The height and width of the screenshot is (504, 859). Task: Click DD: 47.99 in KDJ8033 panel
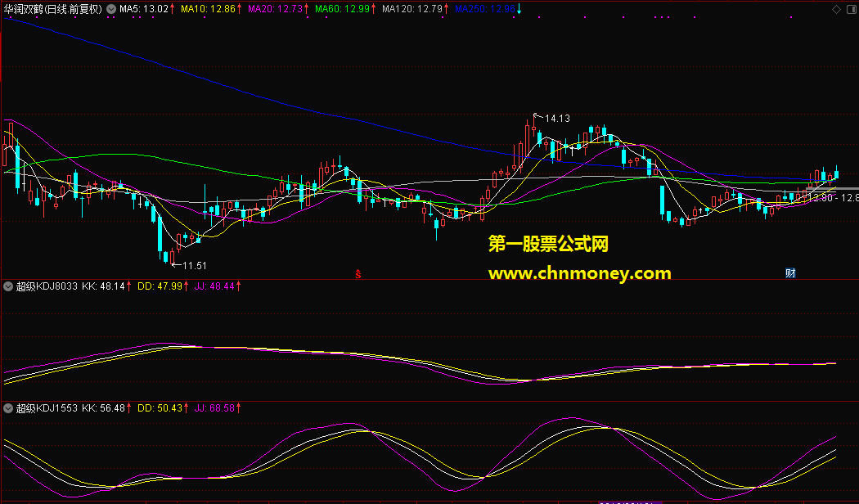160,286
